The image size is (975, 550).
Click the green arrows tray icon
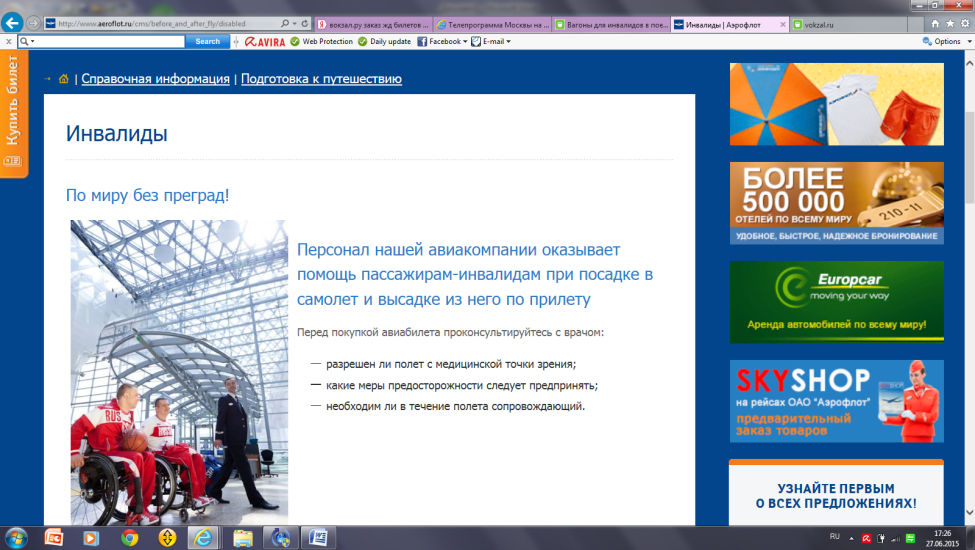point(910,539)
